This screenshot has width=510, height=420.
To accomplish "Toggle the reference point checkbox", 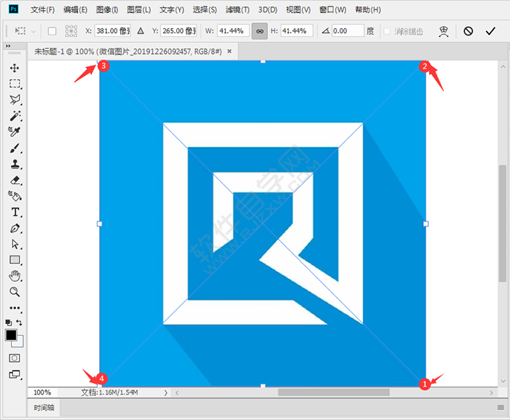I will coord(52,31).
